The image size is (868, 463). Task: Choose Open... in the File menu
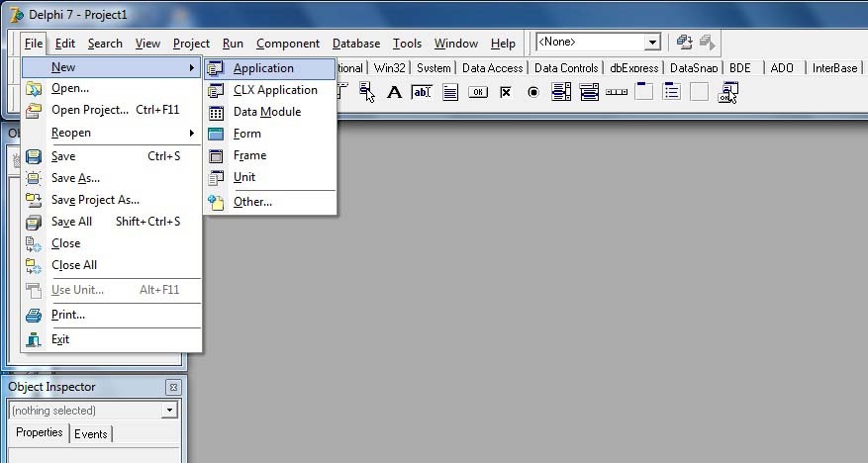pyautogui.click(x=111, y=88)
